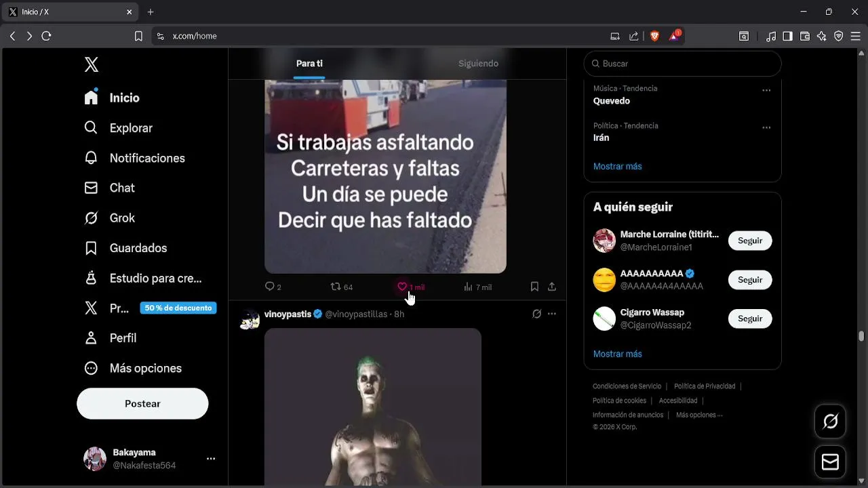Image resolution: width=868 pixels, height=488 pixels.
Task: Open Notificaciones in the sidebar
Action: 134,158
